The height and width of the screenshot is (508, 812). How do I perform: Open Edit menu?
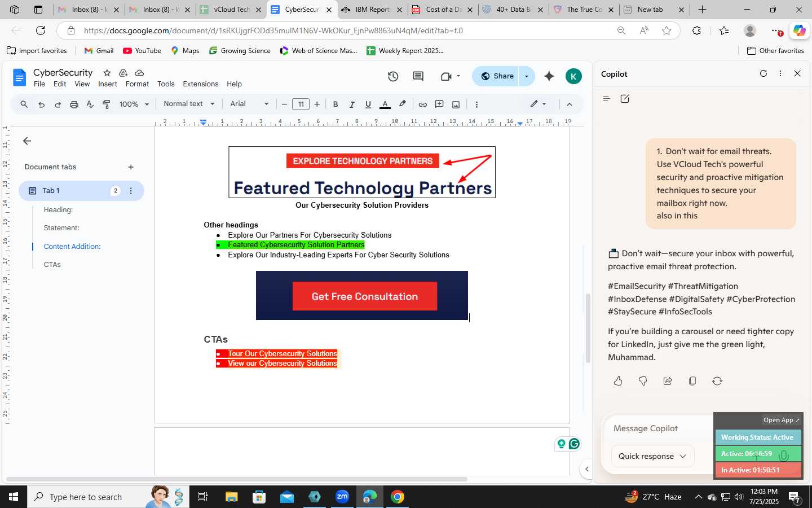click(60, 84)
